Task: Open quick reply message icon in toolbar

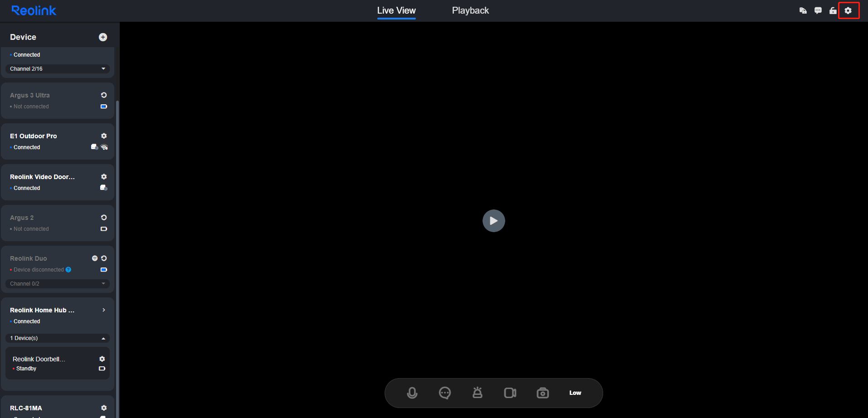Action: tap(445, 393)
